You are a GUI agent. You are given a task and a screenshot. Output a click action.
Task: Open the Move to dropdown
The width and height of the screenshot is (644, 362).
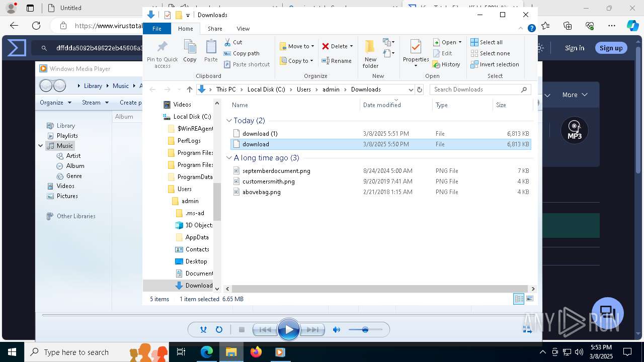[x=297, y=46]
